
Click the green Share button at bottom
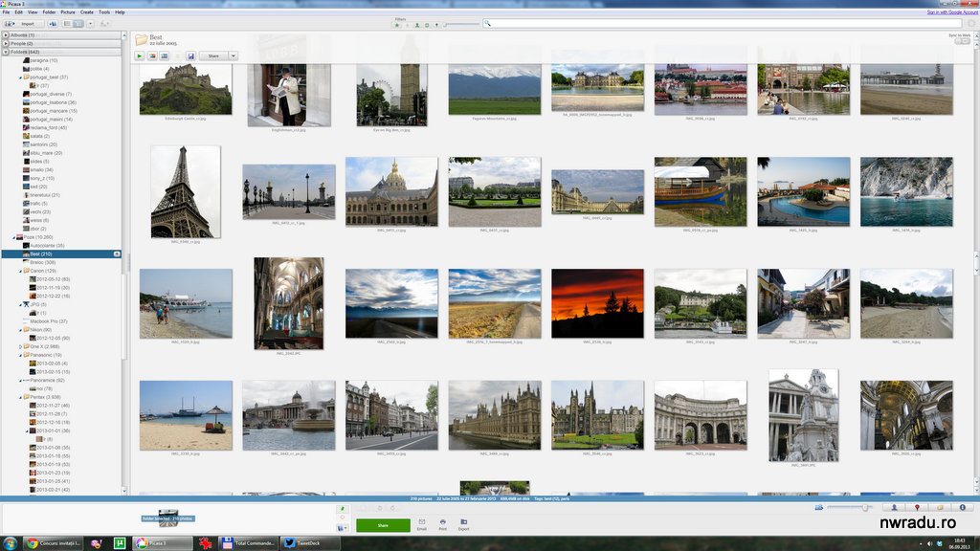[x=383, y=525]
